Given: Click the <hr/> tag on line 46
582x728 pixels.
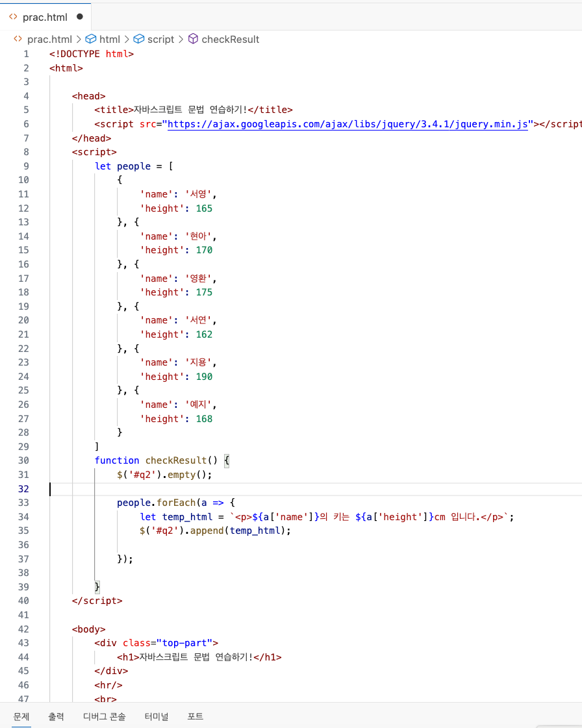Looking at the screenshot, I should pyautogui.click(x=108, y=685).
